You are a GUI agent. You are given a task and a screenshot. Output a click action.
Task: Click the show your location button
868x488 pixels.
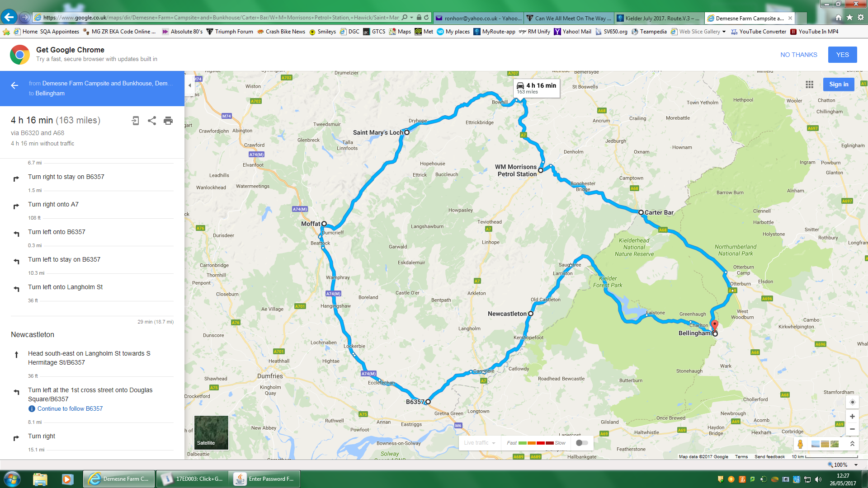pos(852,402)
